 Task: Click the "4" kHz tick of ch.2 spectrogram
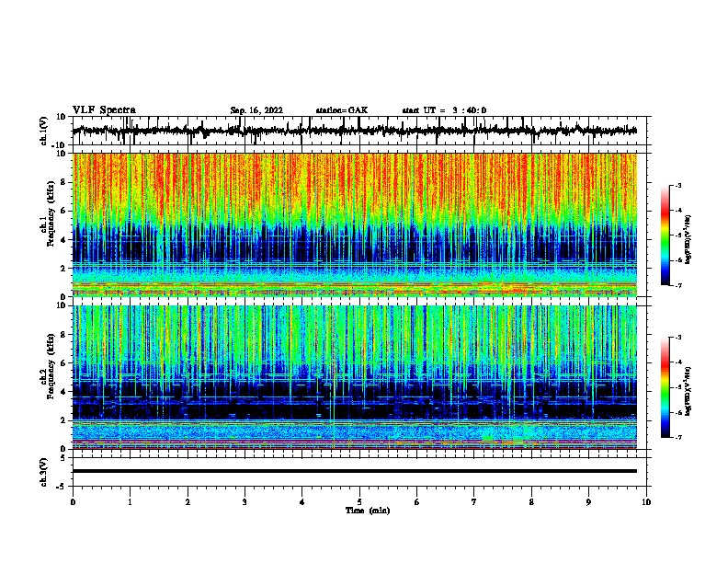coord(64,392)
